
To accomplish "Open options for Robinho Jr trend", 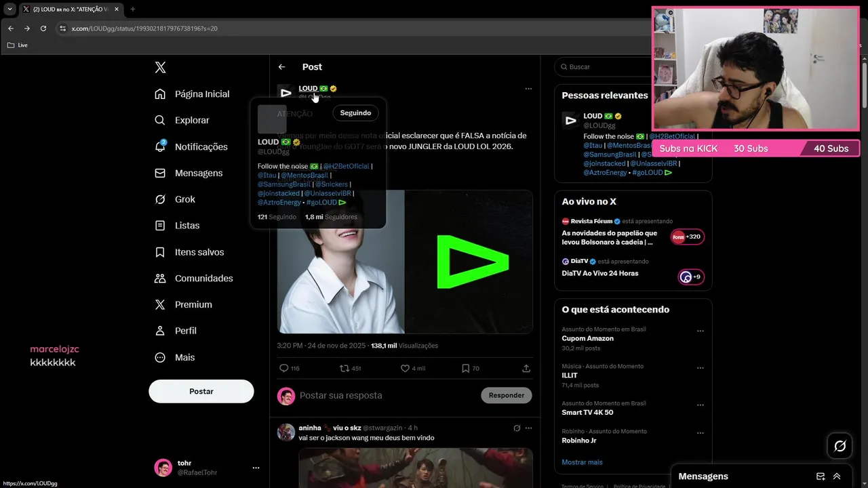I will point(701,433).
